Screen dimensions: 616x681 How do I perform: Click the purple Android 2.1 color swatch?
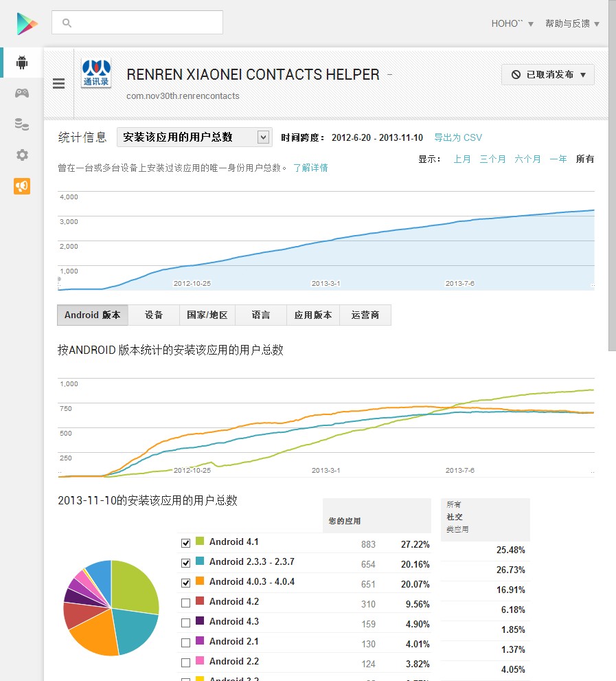(200, 640)
